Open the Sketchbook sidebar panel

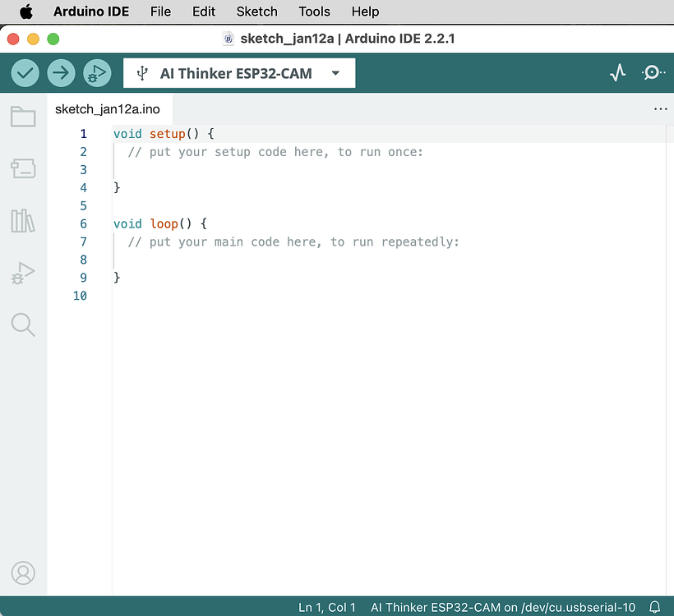coord(23,117)
